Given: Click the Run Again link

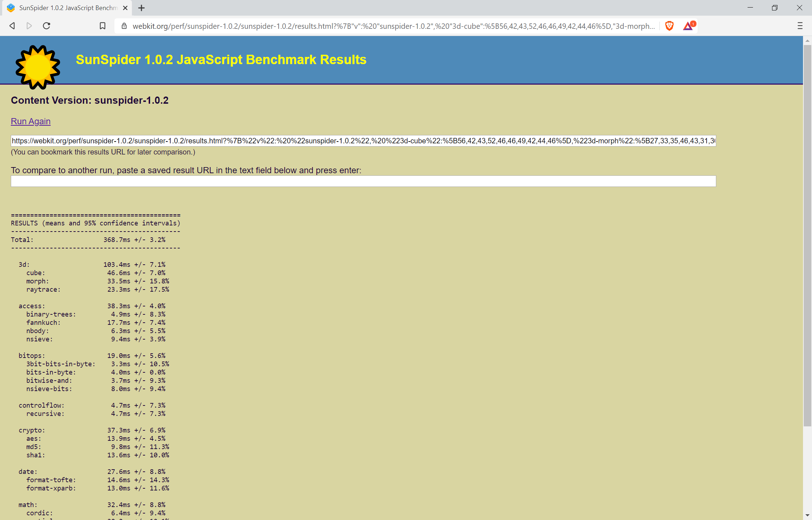Looking at the screenshot, I should (x=31, y=121).
